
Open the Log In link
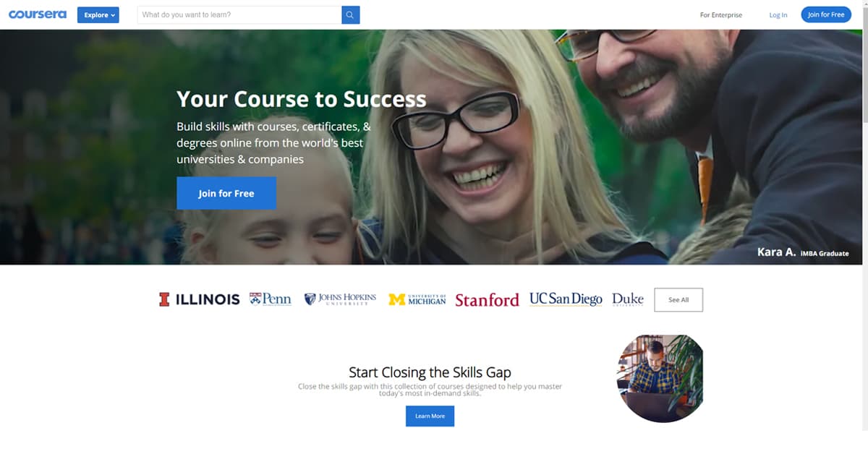[x=778, y=14]
